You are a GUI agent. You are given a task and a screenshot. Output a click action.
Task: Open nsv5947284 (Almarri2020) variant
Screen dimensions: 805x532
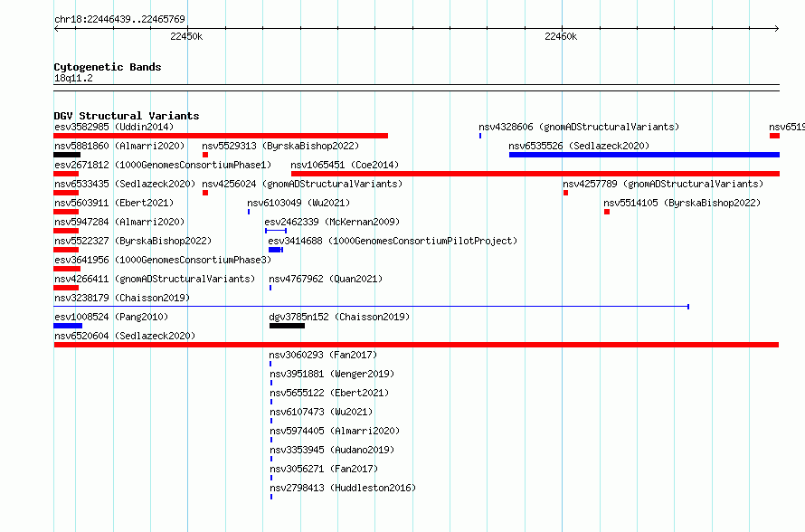click(x=119, y=222)
